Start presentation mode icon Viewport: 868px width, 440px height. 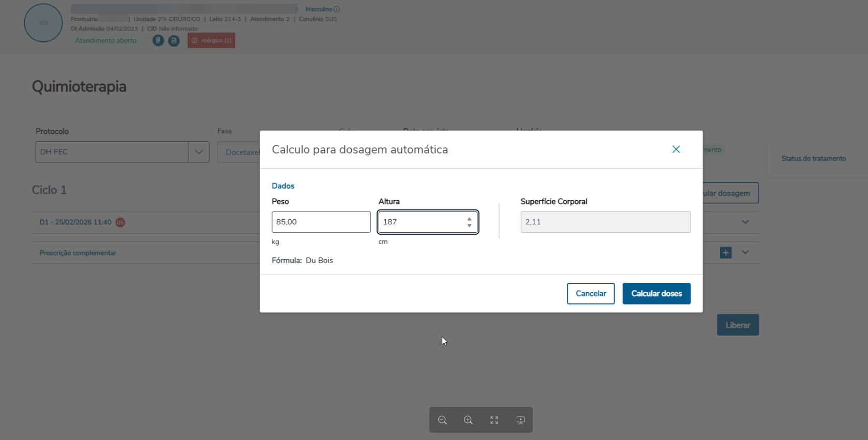pyautogui.click(x=520, y=420)
